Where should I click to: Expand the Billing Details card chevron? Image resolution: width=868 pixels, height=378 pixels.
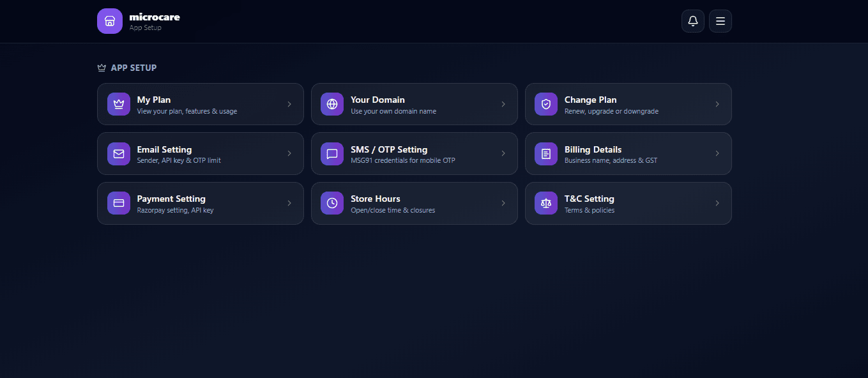717,153
